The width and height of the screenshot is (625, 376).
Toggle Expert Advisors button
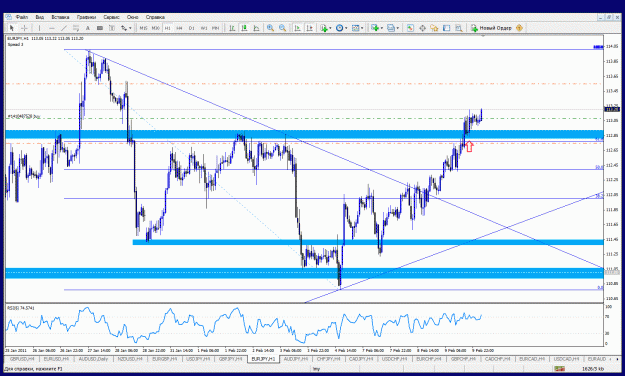tap(519, 28)
